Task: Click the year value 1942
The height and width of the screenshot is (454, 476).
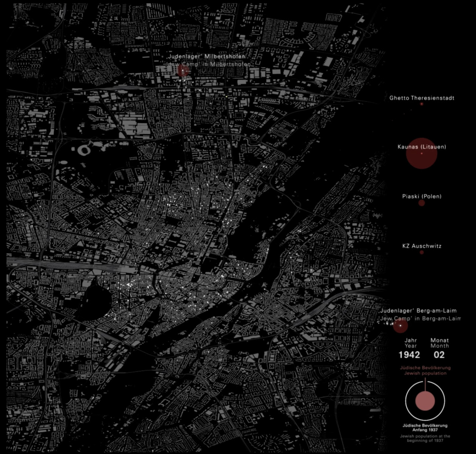Action: click(x=409, y=355)
